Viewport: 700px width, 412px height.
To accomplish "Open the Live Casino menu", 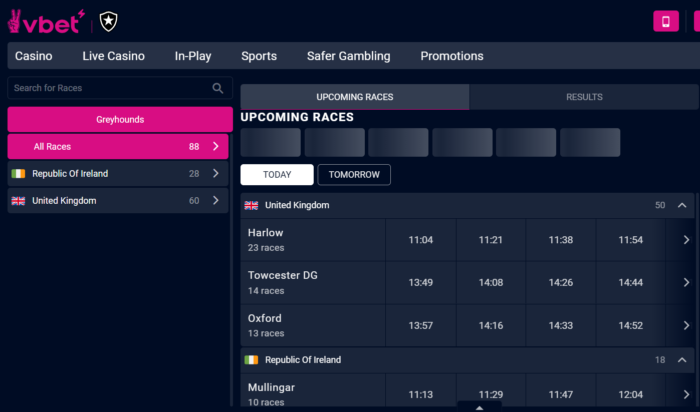I will 113,56.
